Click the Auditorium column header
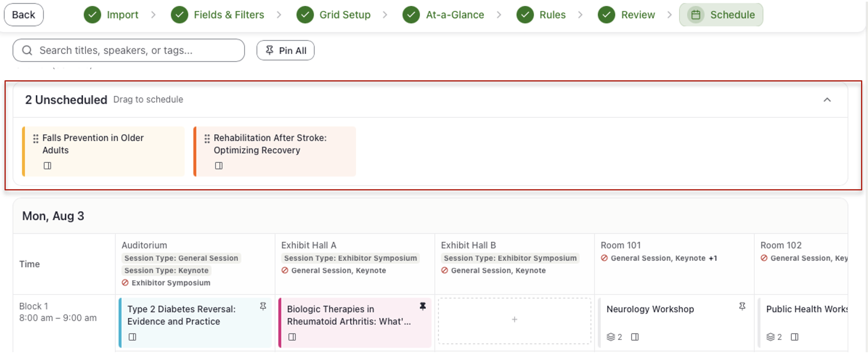The width and height of the screenshot is (868, 353). click(x=144, y=245)
